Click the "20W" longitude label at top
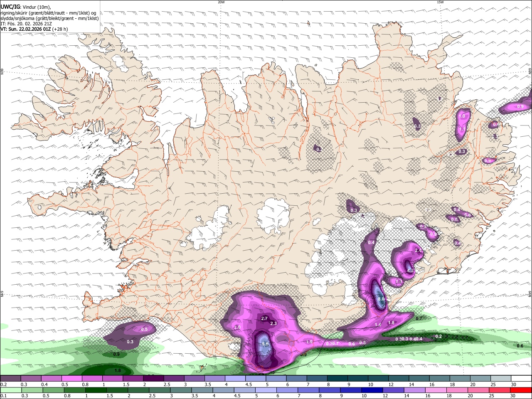 pos(221,2)
